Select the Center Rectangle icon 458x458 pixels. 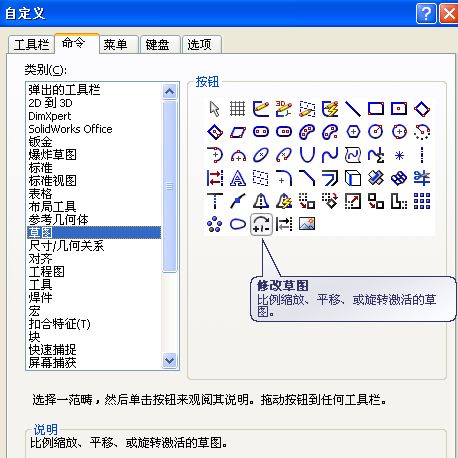[x=399, y=109]
